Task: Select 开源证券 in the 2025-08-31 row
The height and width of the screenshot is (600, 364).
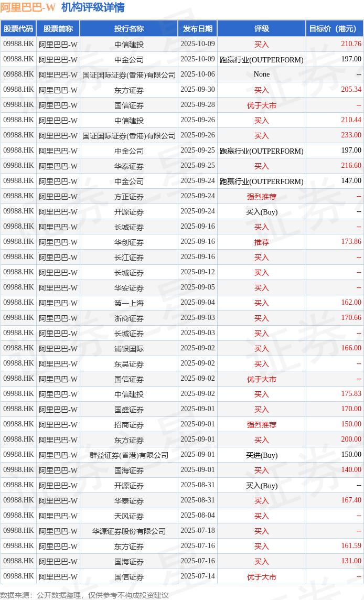Action: coord(129,486)
